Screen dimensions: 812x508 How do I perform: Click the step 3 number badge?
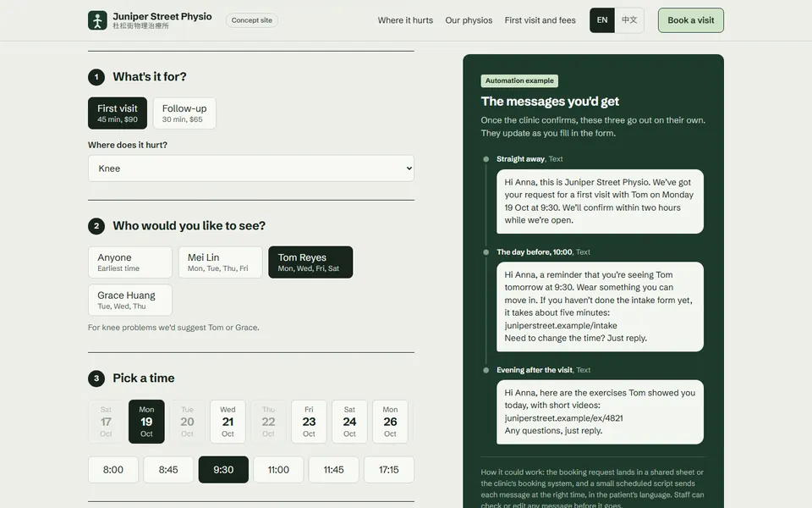click(x=96, y=378)
